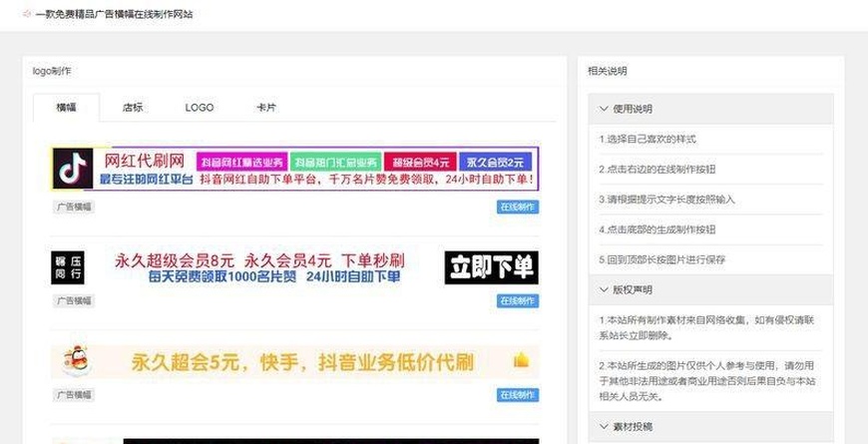868x444 pixels.
Task: Click the black 解压同行 logo in second banner
Action: click(x=70, y=267)
